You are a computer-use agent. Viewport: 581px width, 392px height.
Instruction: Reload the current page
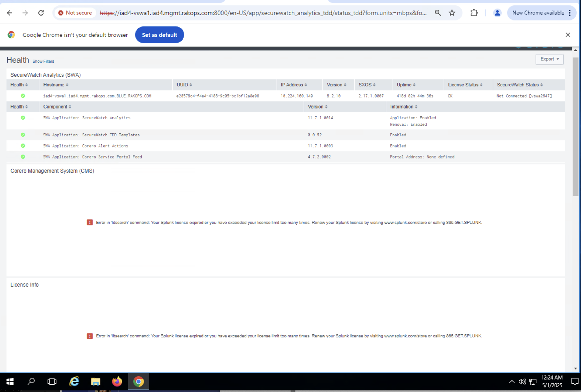(41, 13)
